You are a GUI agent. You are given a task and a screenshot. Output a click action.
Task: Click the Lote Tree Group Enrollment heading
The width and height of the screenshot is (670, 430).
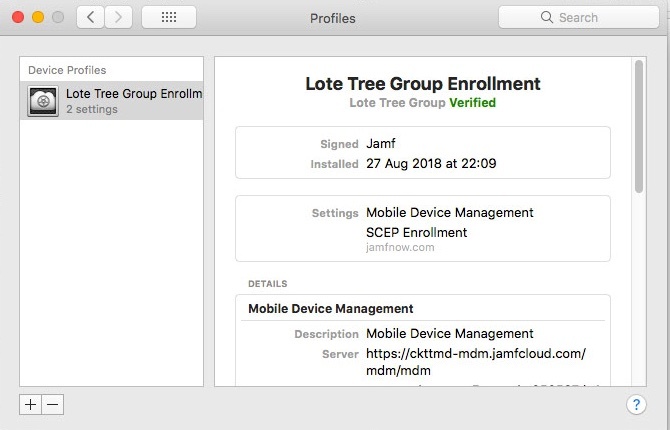(423, 84)
